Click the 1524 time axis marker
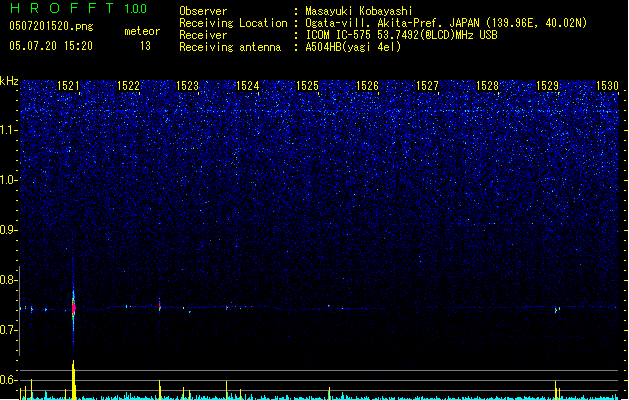Screen dimensions: 629x400 pos(248,86)
